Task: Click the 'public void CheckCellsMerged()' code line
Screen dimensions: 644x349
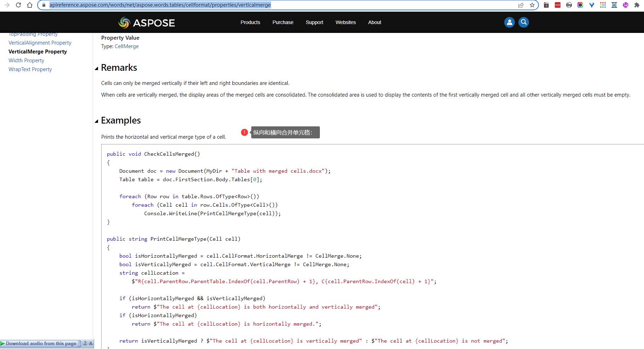Action: [153, 154]
